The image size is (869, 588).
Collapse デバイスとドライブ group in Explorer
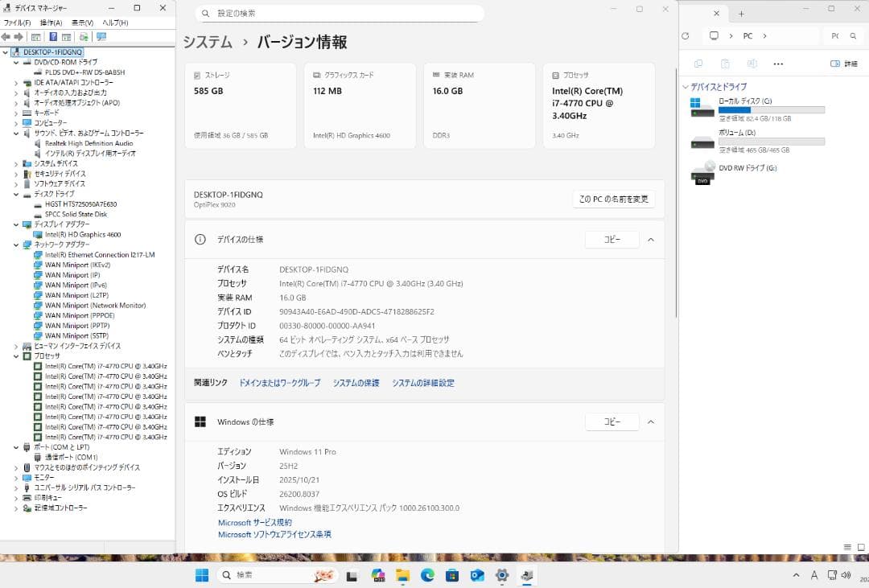click(x=686, y=87)
